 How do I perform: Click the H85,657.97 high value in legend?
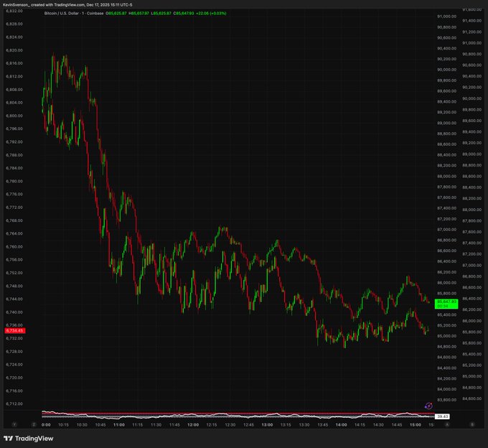pyautogui.click(x=139, y=14)
